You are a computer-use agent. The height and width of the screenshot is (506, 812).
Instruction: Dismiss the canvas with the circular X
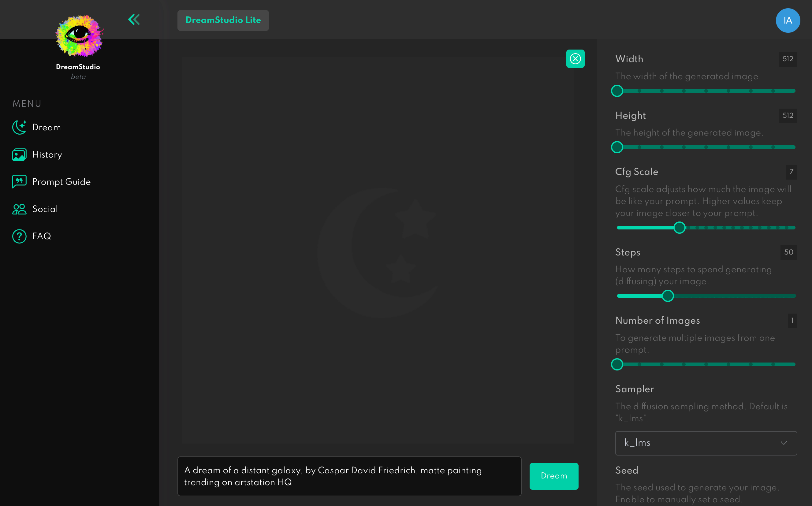coord(575,58)
